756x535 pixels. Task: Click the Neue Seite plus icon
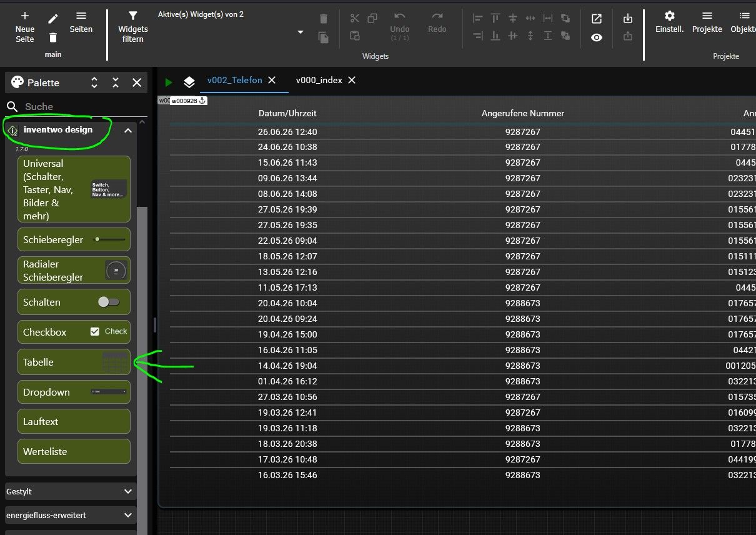[25, 16]
